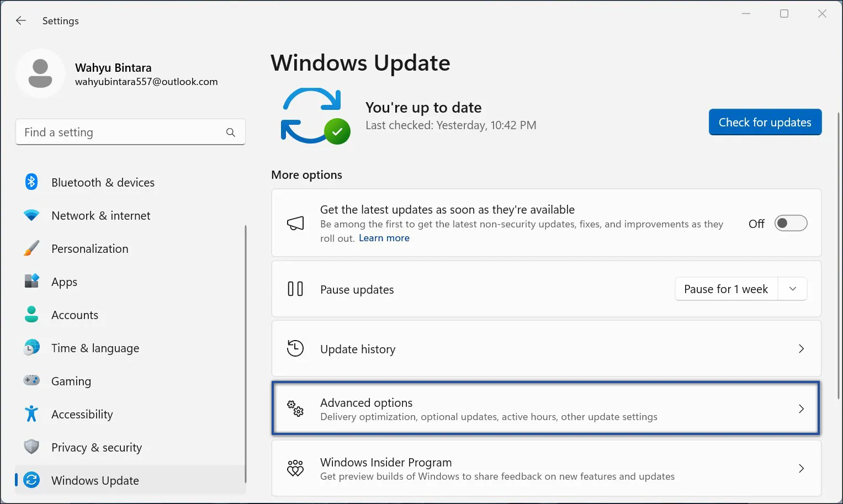
Task: Select Time & language in the sidebar
Action: pos(94,348)
